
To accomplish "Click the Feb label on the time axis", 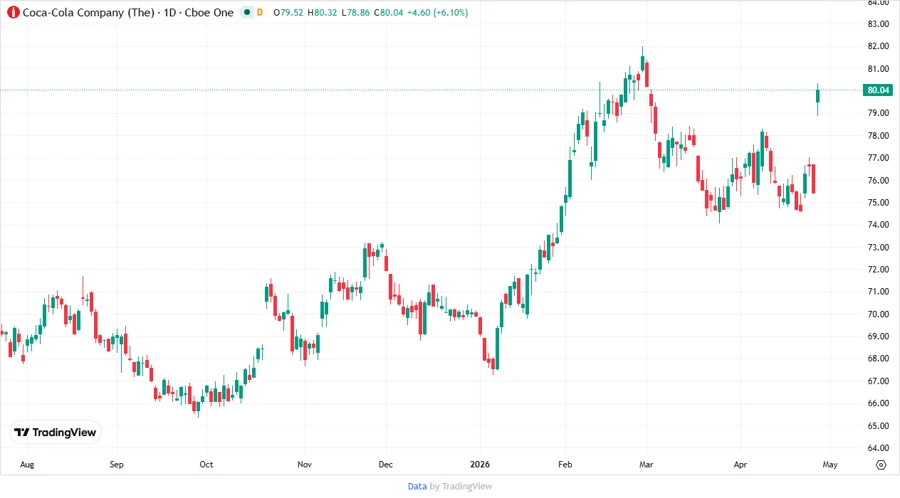I will tap(565, 465).
